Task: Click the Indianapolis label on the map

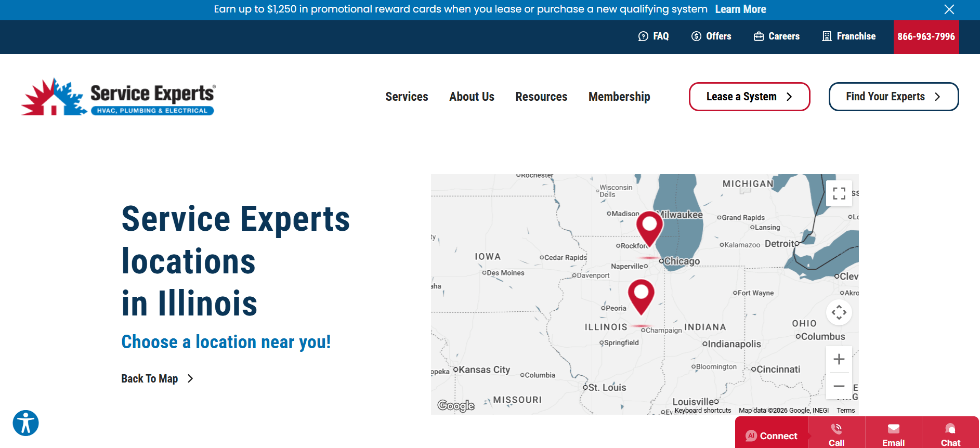Action: (x=734, y=344)
